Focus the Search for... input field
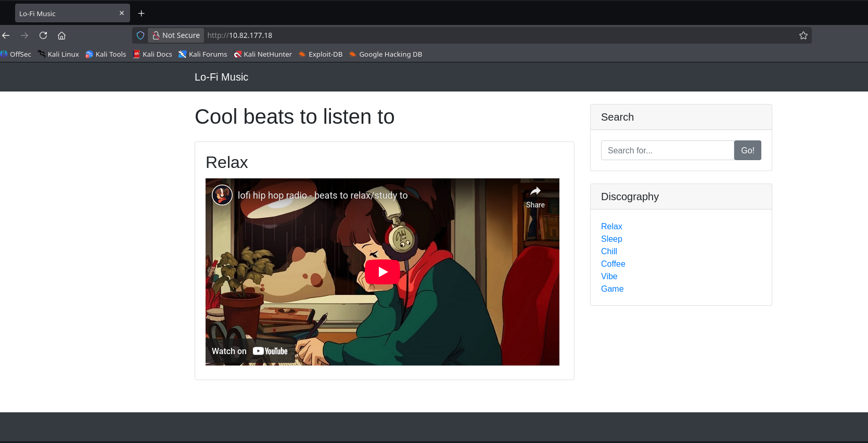The image size is (868, 443). [667, 150]
